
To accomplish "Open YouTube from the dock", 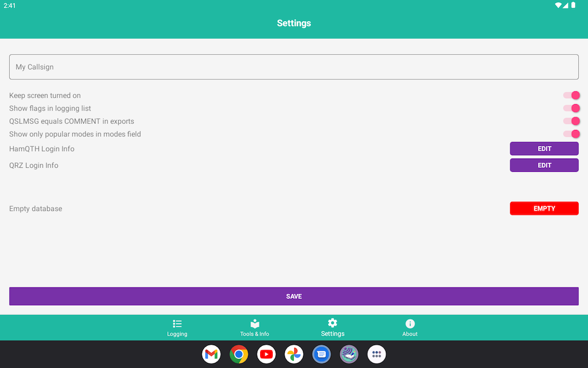I will [x=266, y=354].
